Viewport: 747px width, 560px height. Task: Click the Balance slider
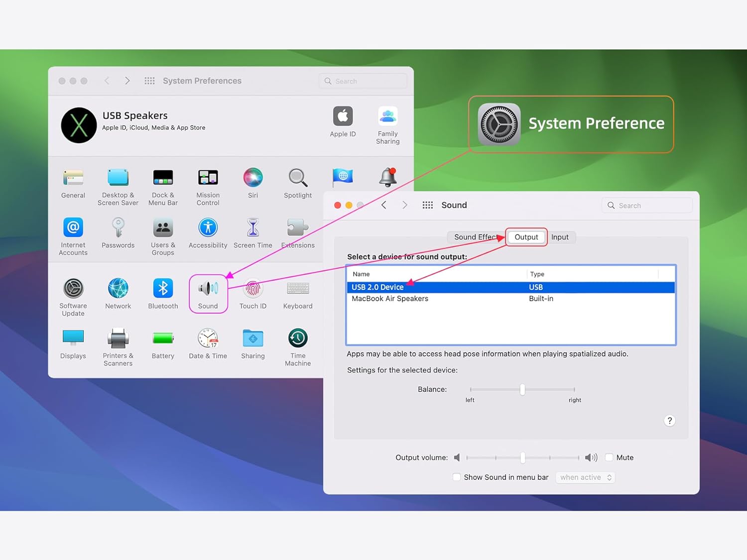pyautogui.click(x=522, y=389)
